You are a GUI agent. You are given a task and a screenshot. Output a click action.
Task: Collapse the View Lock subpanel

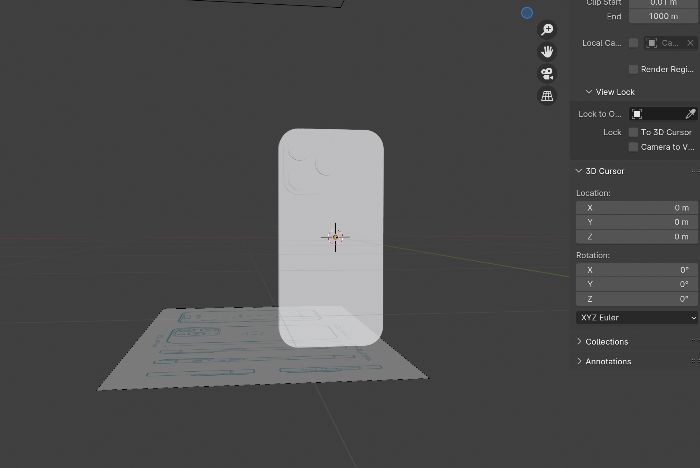click(x=589, y=92)
